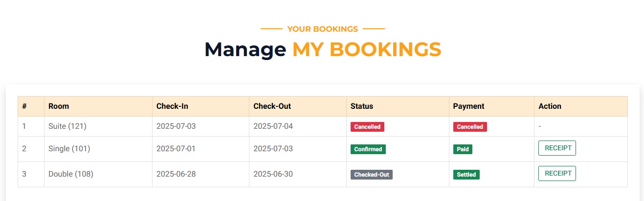Click check-in date 2025-07-01

pos(176,149)
